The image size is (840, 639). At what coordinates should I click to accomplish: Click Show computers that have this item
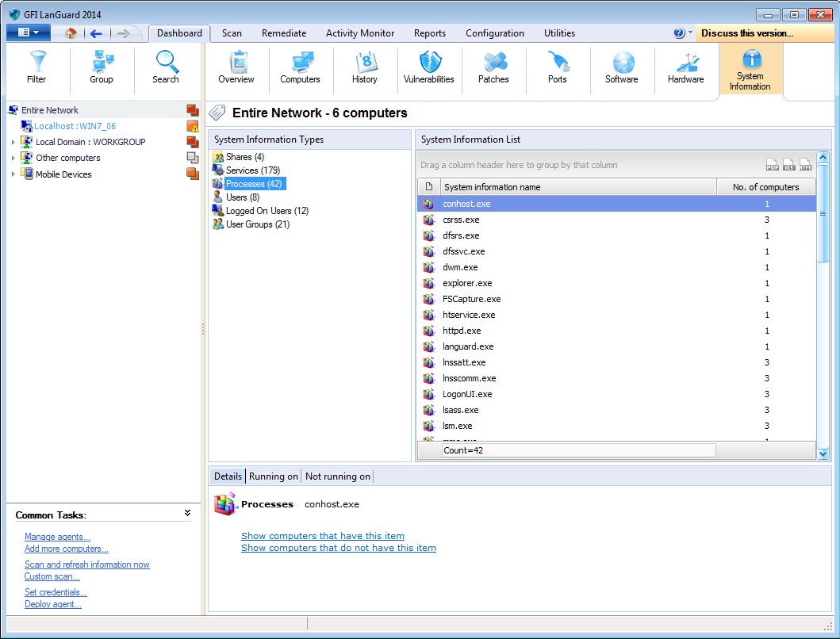coord(323,536)
